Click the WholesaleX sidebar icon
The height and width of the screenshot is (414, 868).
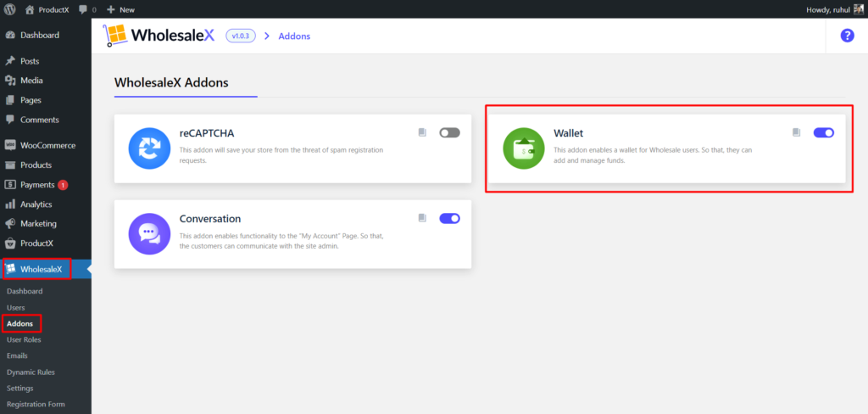point(10,269)
